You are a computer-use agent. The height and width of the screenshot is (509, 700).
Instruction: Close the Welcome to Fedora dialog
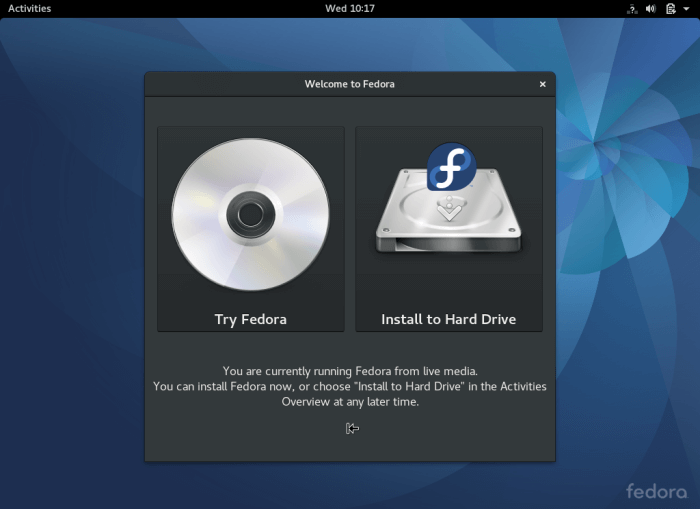tap(543, 84)
